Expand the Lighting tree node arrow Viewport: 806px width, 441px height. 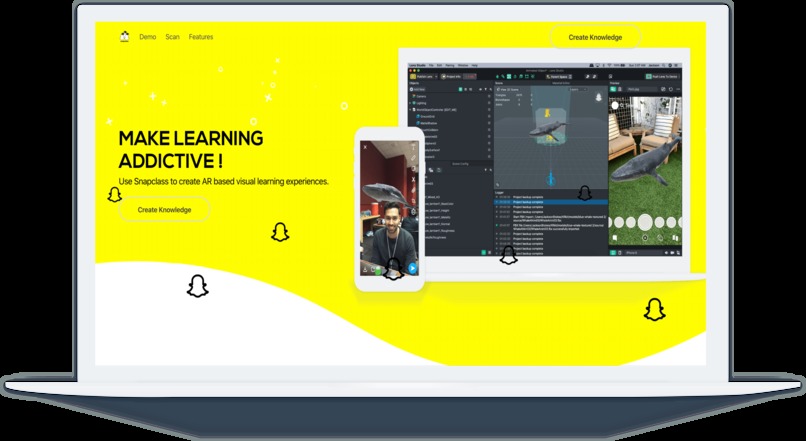tap(410, 103)
